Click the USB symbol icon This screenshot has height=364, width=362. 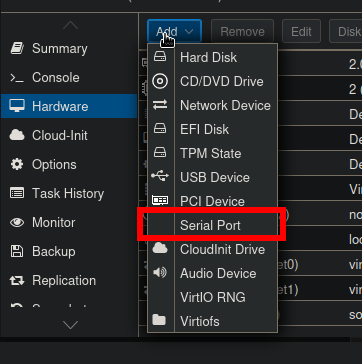160,176
